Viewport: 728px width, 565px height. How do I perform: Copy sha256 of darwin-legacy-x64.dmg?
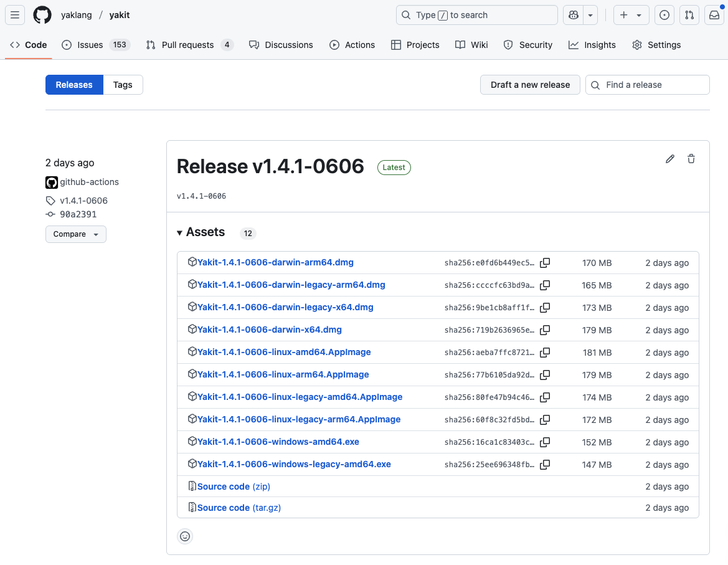tap(545, 307)
